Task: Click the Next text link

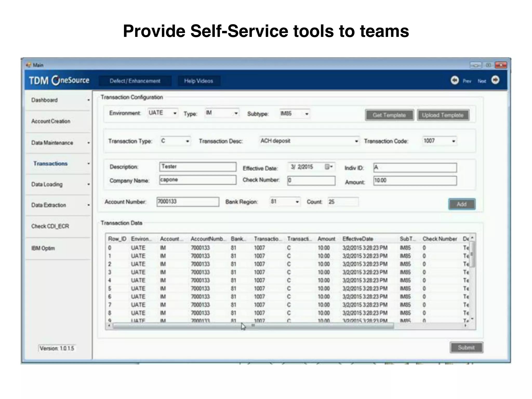Action: [x=482, y=81]
